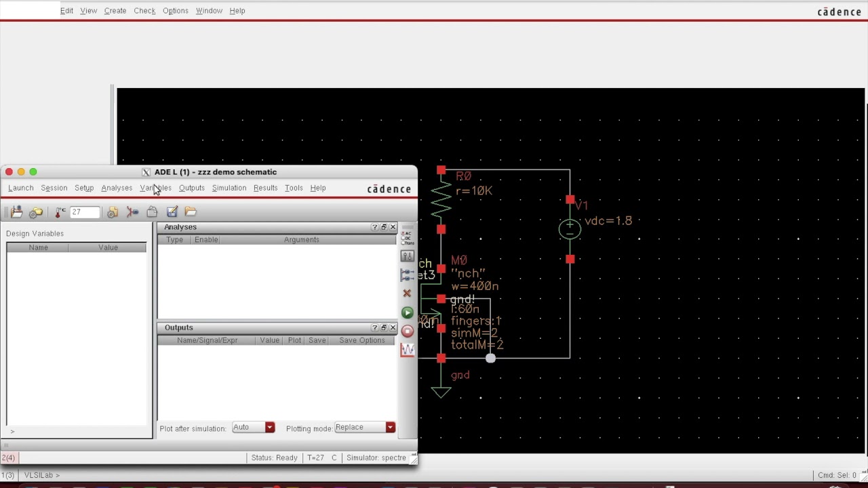Open the Simulation menu in ADE

click(229, 188)
